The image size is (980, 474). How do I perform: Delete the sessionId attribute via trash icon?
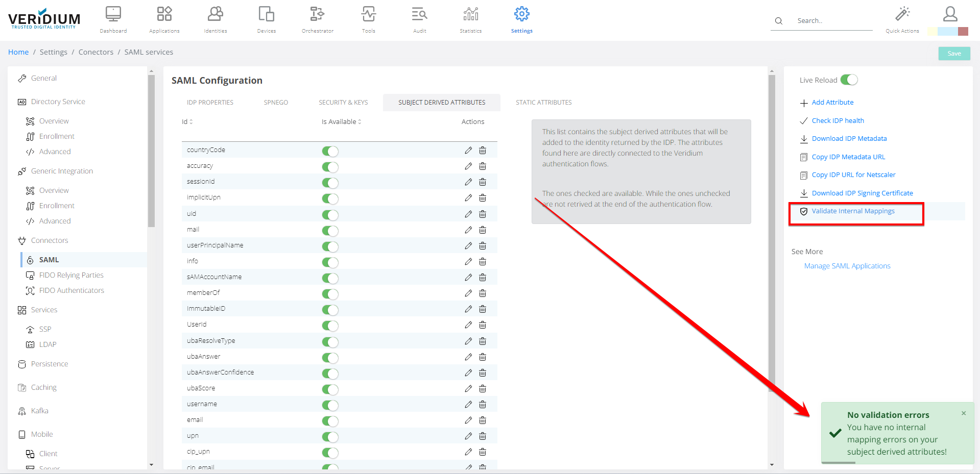coord(483,182)
